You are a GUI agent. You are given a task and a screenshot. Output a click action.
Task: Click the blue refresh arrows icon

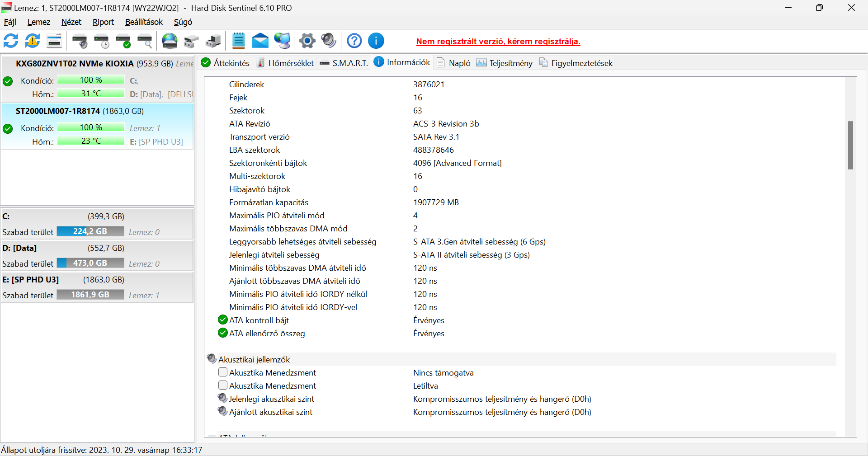(x=11, y=41)
